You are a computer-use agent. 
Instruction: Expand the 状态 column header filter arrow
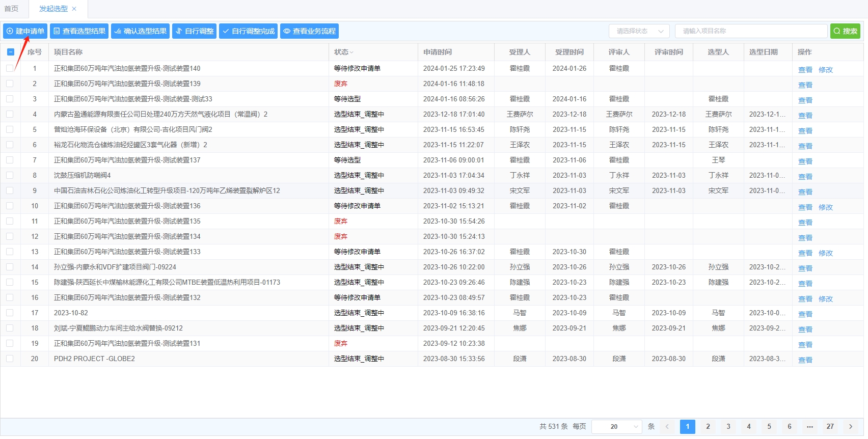(351, 52)
